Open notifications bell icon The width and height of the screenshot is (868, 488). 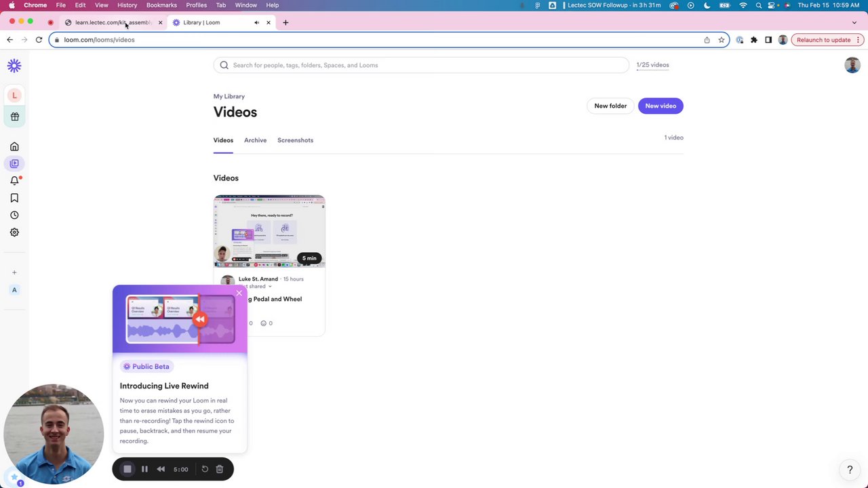pyautogui.click(x=14, y=180)
